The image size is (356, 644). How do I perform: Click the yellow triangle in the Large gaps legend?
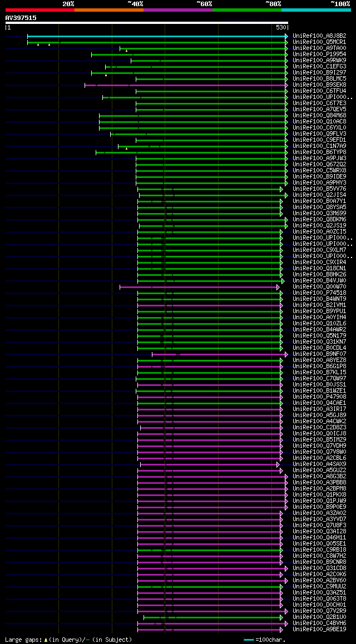(46, 640)
